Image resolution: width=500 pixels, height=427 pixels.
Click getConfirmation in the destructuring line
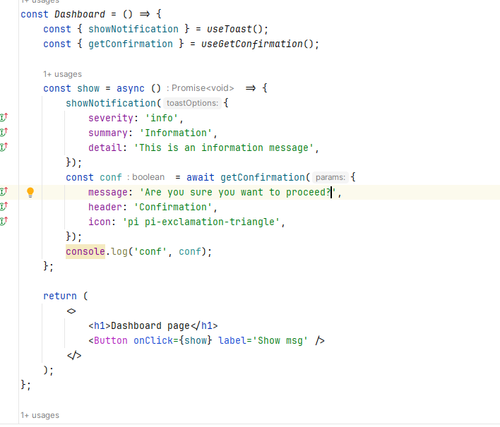pyautogui.click(x=131, y=44)
